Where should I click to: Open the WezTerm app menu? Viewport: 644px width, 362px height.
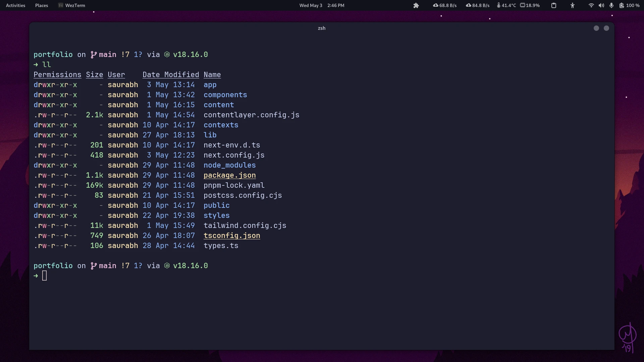click(72, 5)
